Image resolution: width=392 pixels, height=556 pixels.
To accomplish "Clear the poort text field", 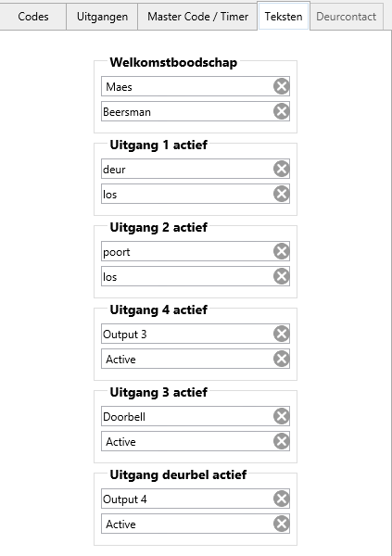I will click(282, 251).
